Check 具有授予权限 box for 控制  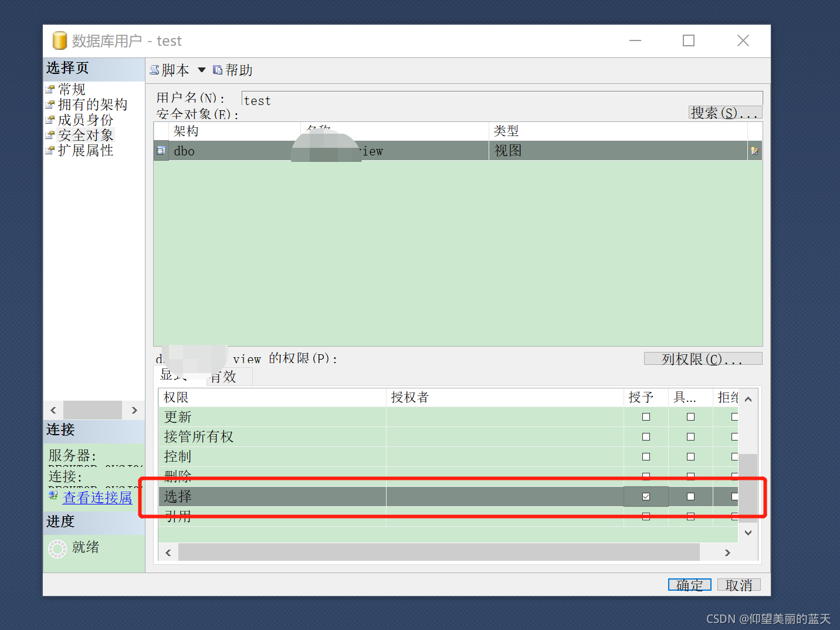[690, 457]
